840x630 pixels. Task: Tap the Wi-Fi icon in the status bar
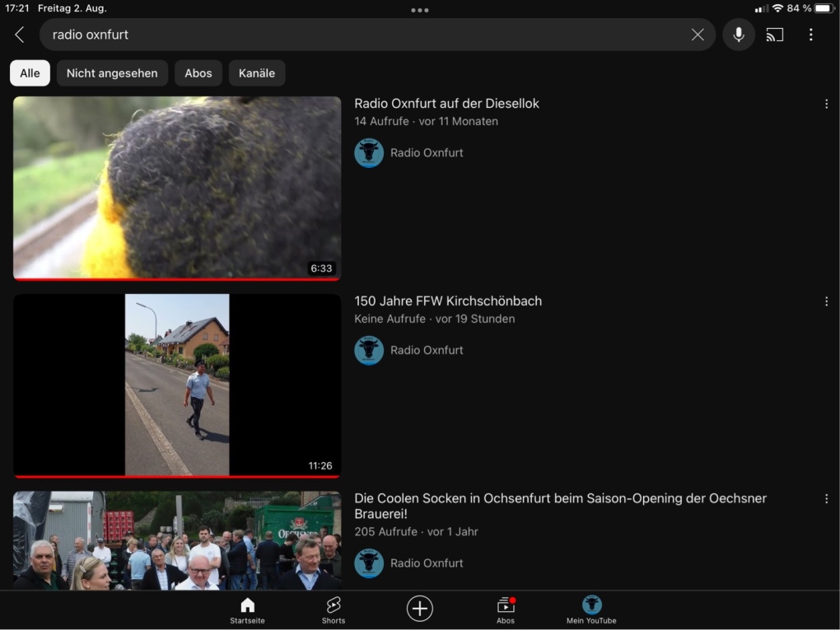[777, 8]
